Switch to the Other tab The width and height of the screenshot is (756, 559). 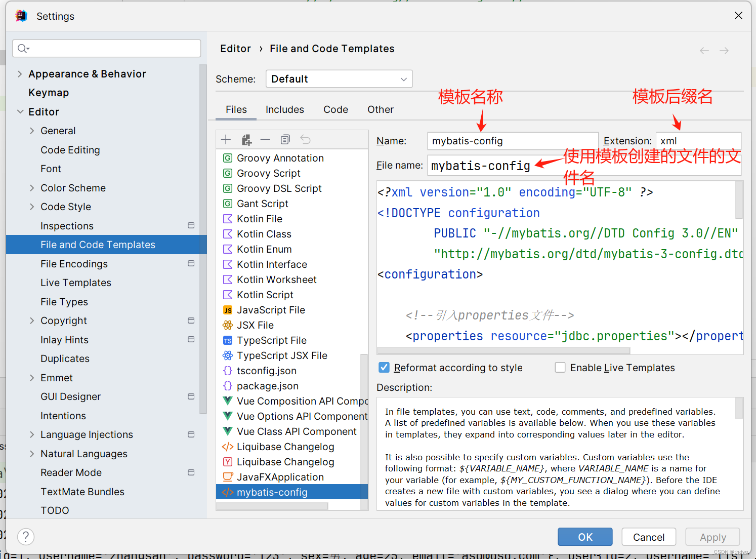pyautogui.click(x=381, y=109)
